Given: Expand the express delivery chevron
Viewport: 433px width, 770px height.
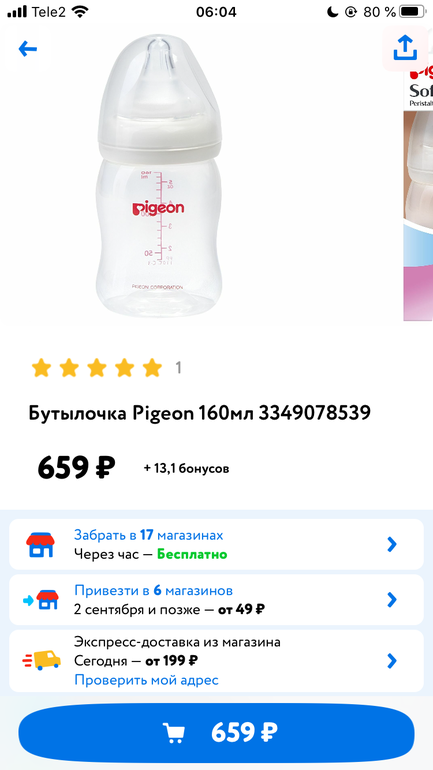Looking at the screenshot, I should pyautogui.click(x=391, y=660).
